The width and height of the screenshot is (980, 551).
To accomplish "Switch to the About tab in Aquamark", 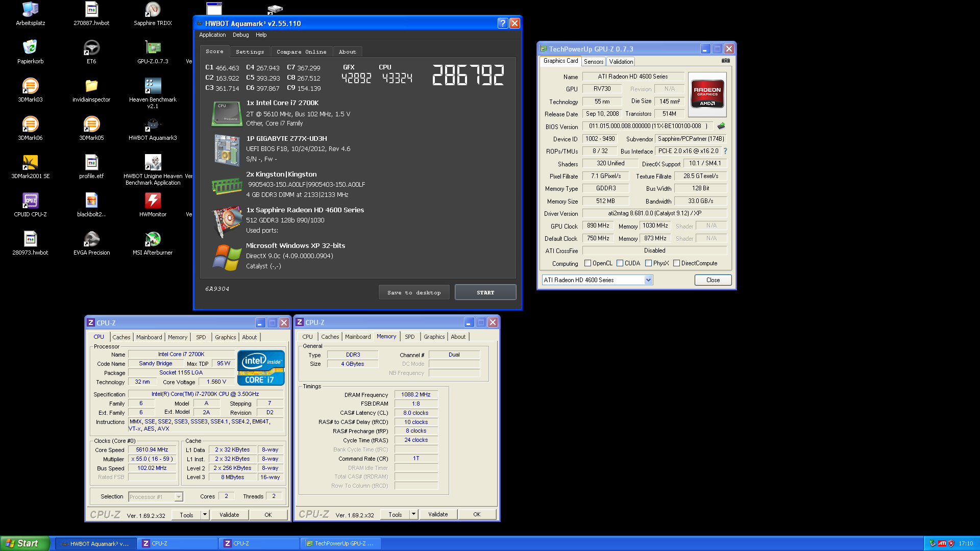I will 348,52.
